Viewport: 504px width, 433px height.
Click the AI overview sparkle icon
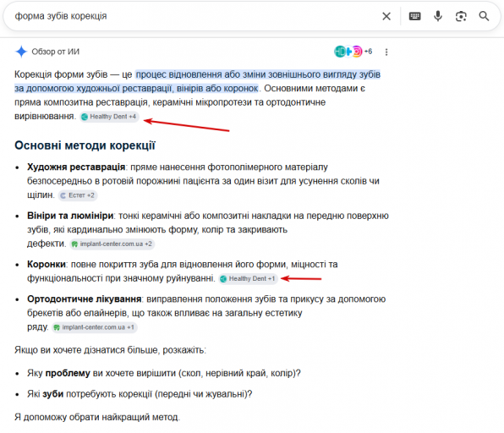click(x=21, y=52)
